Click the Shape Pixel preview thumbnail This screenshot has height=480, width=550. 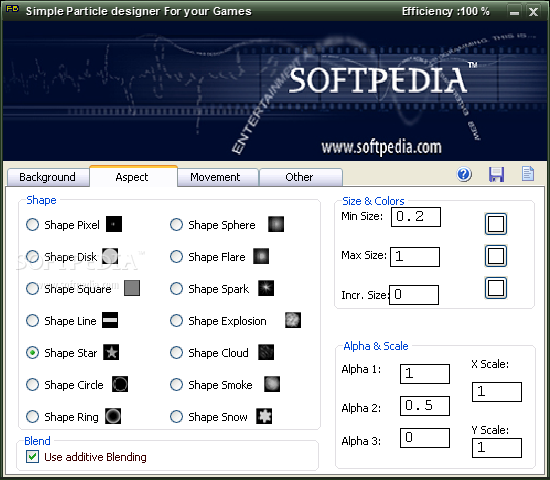pyautogui.click(x=114, y=224)
